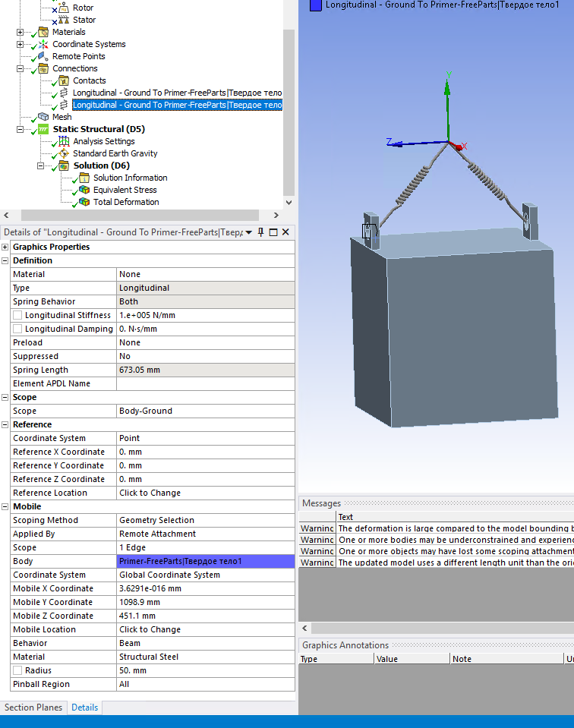The height and width of the screenshot is (728, 574).
Task: Pin the Details panel with pushpin icon
Action: [261, 232]
